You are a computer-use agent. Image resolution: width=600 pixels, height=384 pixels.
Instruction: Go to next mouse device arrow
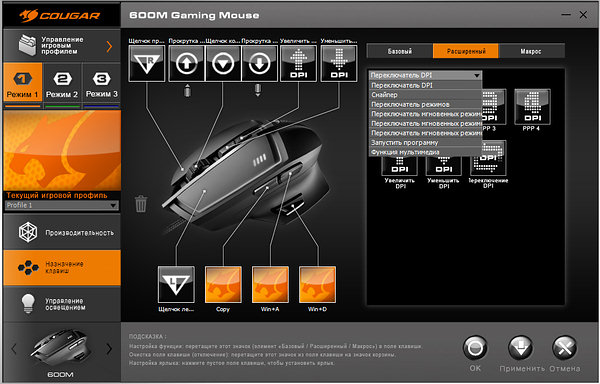coord(109,348)
